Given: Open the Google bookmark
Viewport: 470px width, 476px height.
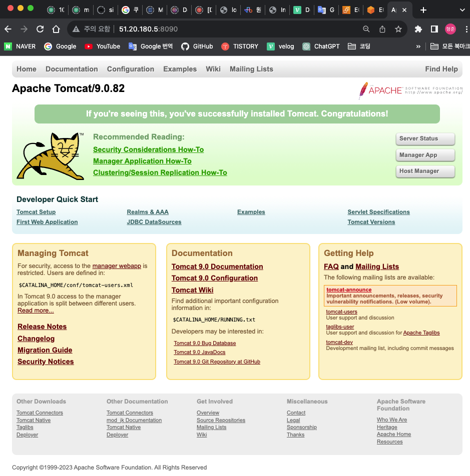Looking at the screenshot, I should coord(60,46).
